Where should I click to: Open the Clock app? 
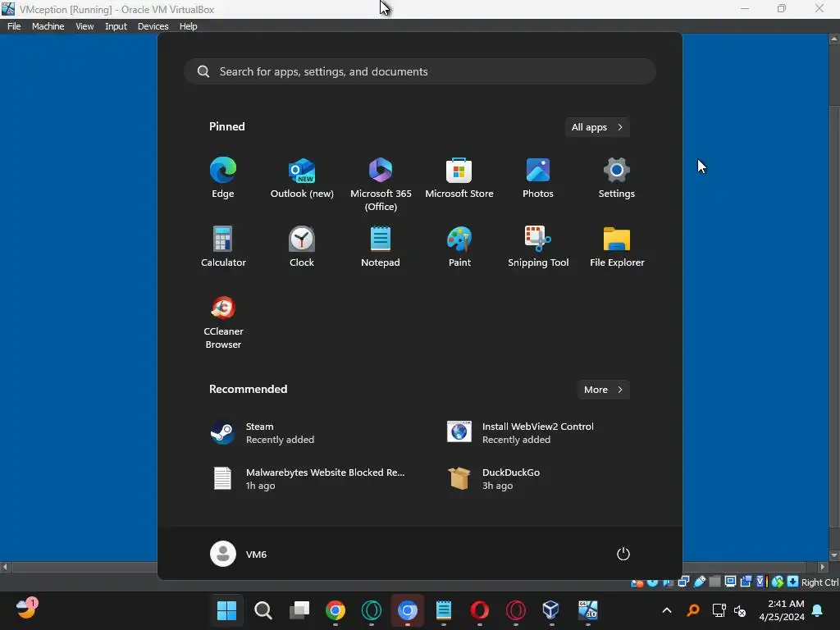point(302,247)
